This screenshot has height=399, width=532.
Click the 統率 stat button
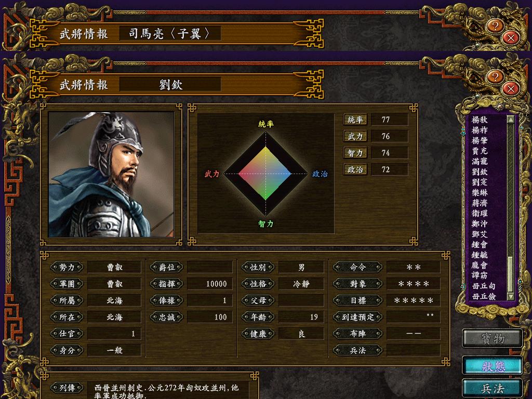355,120
